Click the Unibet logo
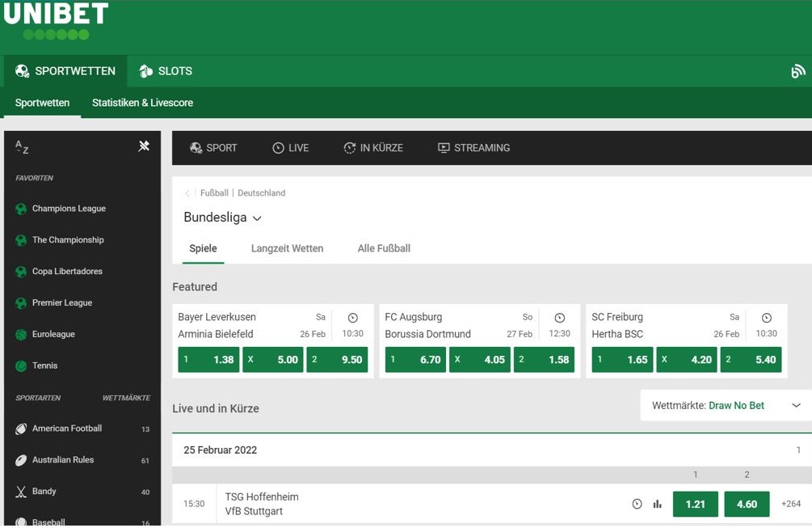This screenshot has height=528, width=812. click(56, 21)
